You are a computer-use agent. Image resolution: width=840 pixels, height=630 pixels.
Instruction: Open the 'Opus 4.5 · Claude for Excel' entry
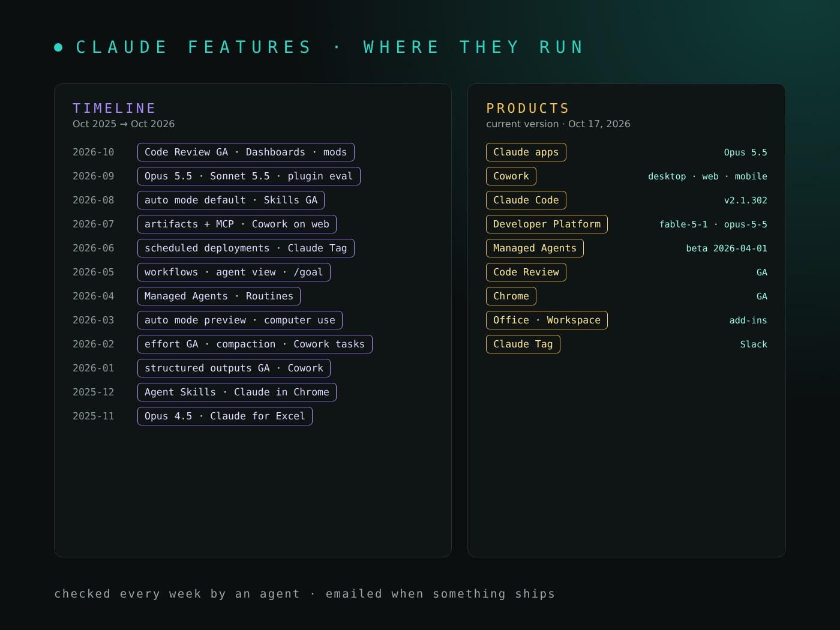[x=225, y=416]
